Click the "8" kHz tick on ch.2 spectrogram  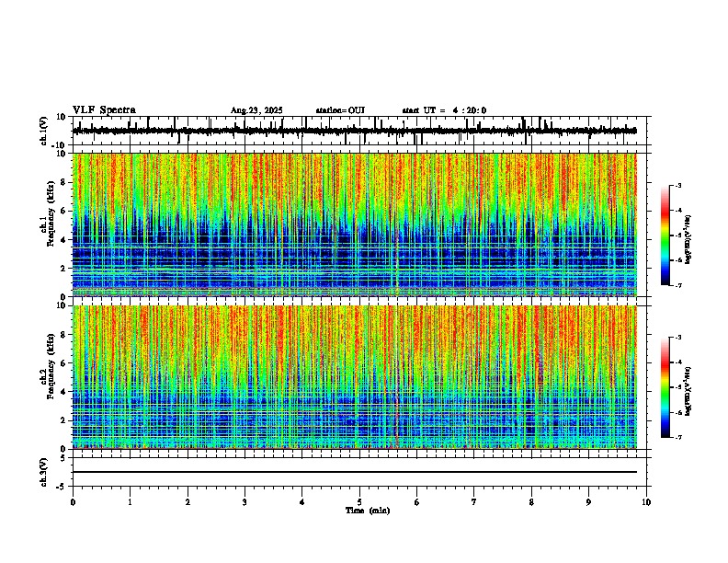64,335
